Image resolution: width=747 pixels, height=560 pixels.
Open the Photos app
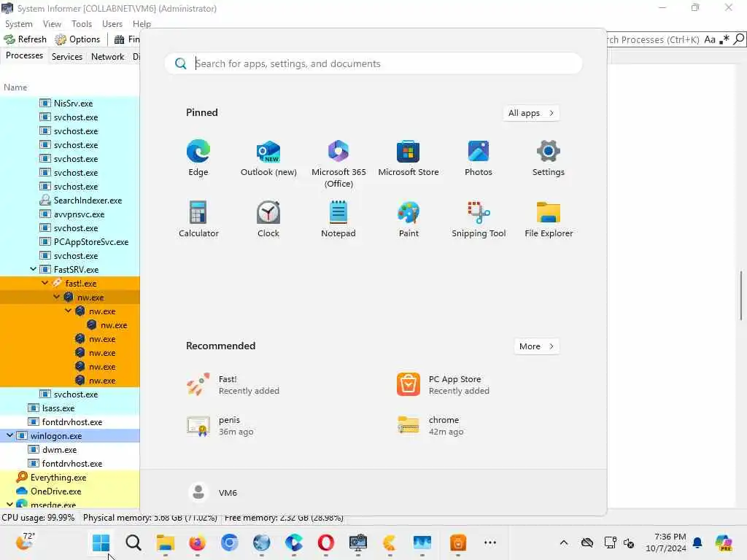(479, 158)
